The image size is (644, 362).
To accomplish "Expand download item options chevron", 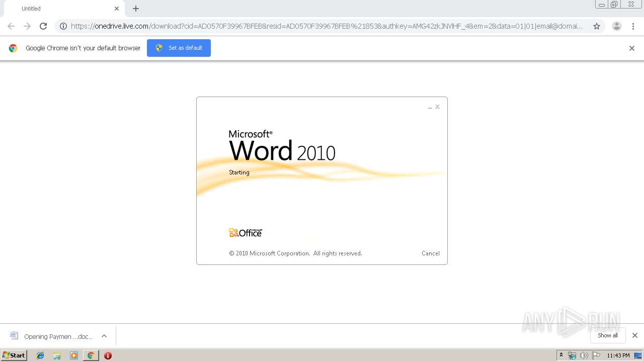I will tap(104, 336).
